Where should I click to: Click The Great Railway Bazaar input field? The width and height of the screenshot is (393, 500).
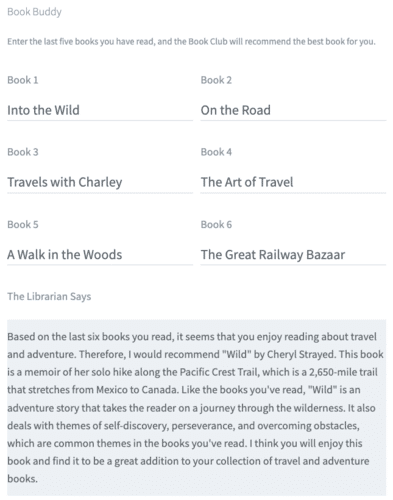[x=293, y=255]
